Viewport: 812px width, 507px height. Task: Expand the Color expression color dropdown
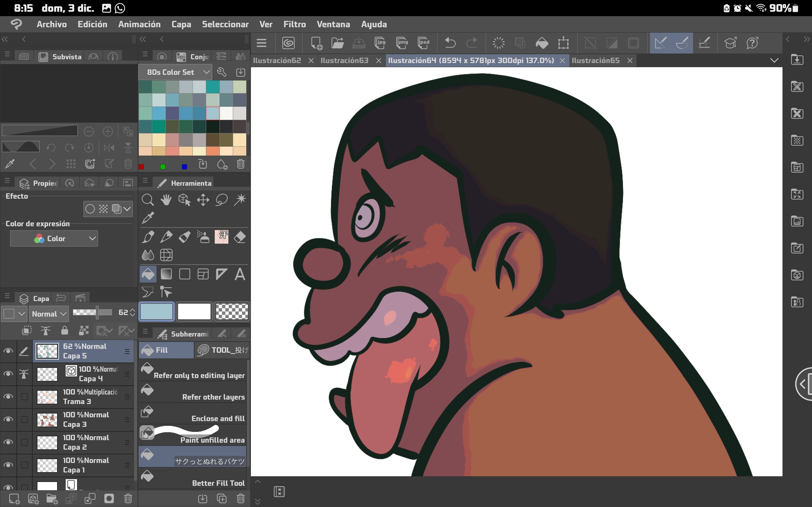tap(54, 238)
